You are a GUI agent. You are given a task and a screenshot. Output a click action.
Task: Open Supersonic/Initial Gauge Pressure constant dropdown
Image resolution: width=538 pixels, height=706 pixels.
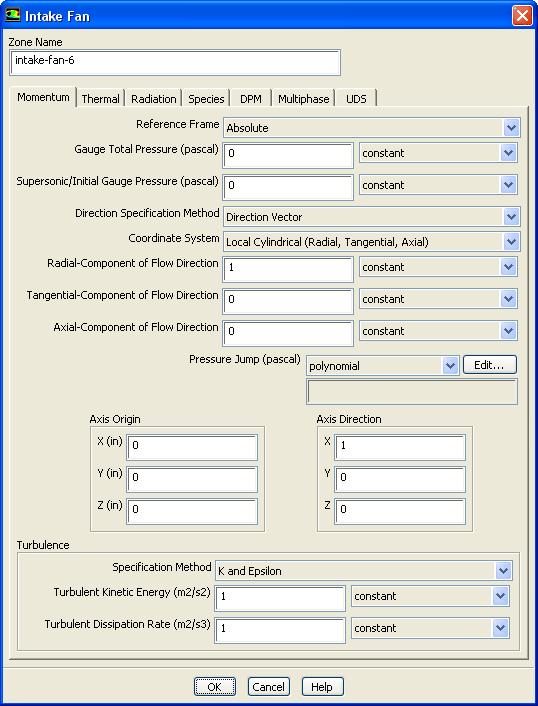pos(438,185)
